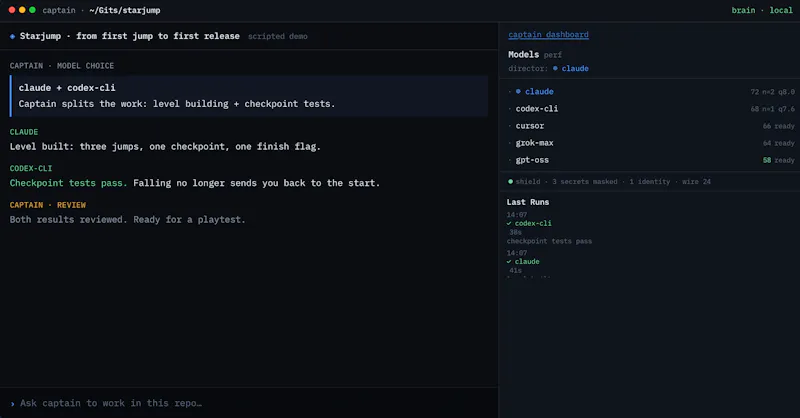Click the 'brain' label in title bar
The image size is (800, 418).
(743, 10)
